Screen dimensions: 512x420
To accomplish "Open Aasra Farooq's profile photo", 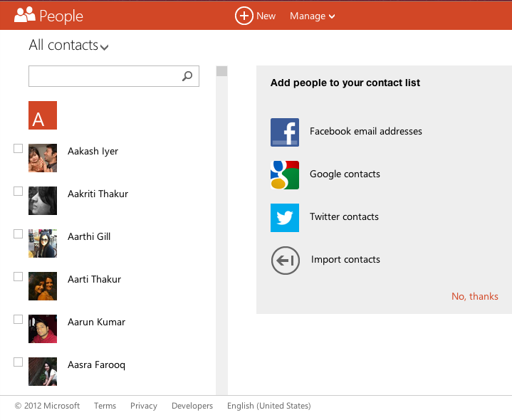I will 43,372.
